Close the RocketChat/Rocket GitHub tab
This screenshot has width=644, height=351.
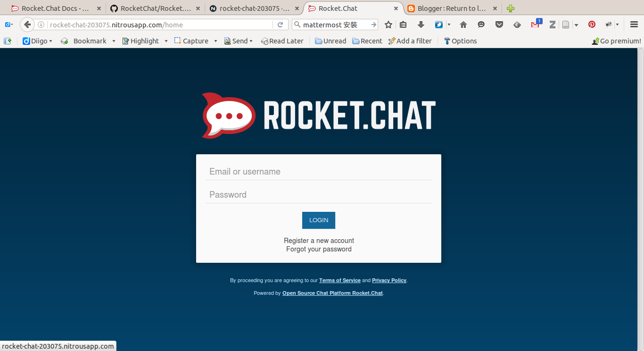(x=198, y=8)
